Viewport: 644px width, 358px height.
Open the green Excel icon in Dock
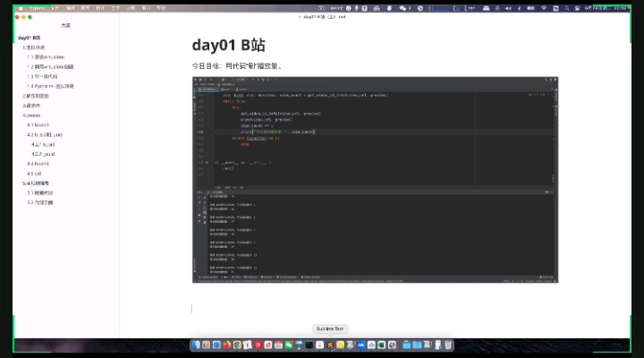[x=381, y=345]
